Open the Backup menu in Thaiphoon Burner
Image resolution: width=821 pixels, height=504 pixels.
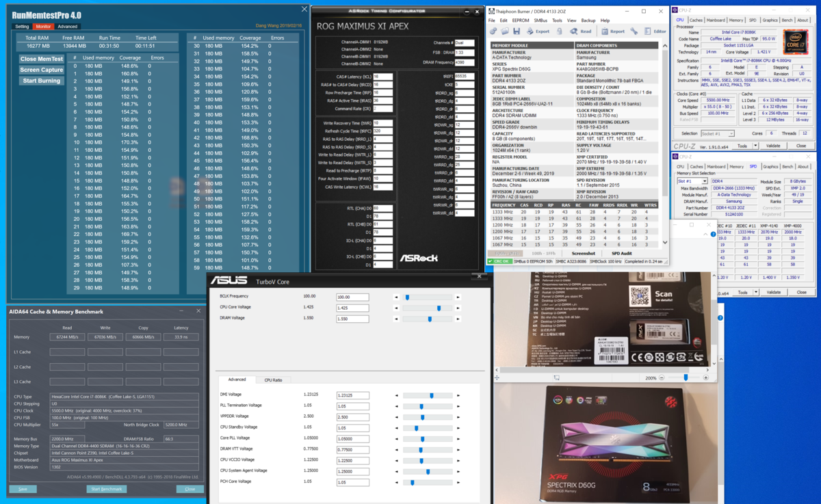point(588,21)
